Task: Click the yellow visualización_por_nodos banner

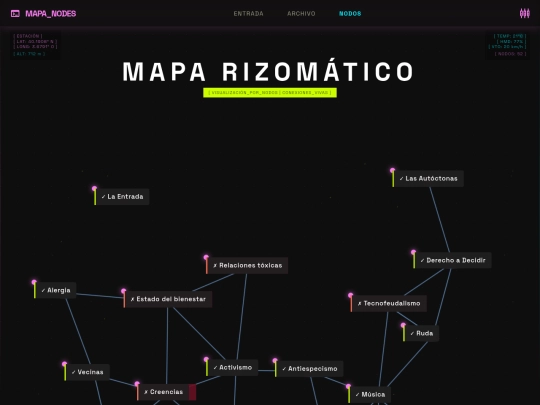Action: [270, 93]
